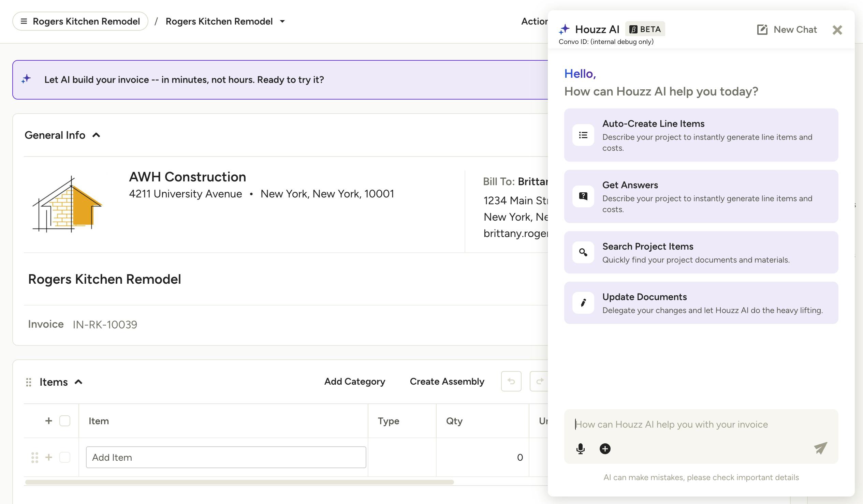Select Auto-Create Line Items
Viewport: 863px width, 504px height.
coord(701,135)
